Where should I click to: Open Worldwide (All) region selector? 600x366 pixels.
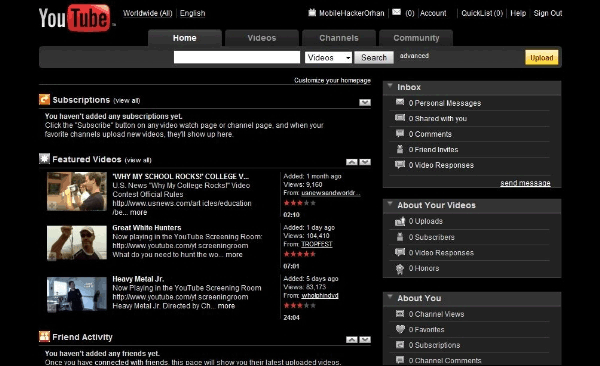click(148, 13)
